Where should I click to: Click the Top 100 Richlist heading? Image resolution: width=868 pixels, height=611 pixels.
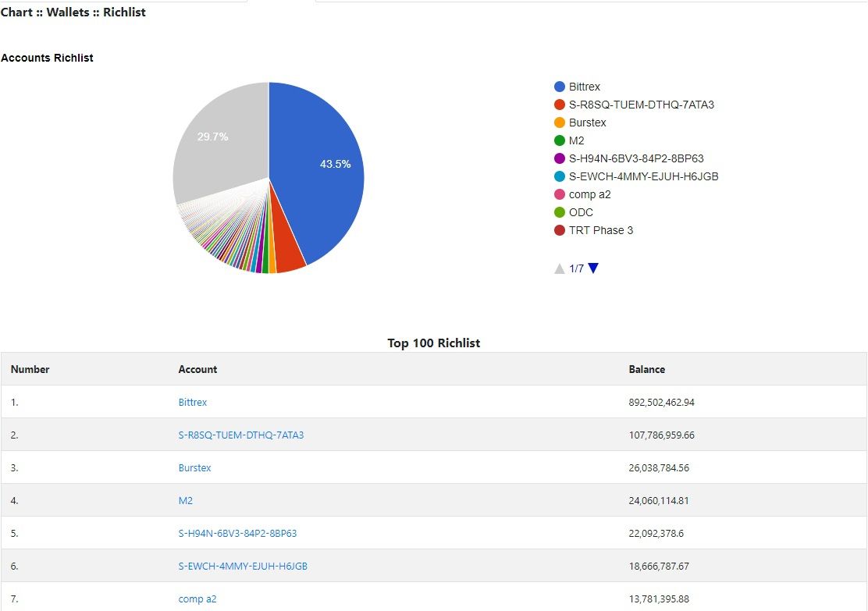[x=434, y=343]
